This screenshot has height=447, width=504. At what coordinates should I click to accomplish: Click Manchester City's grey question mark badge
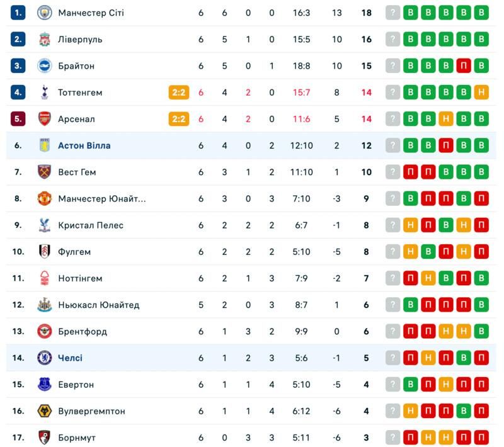click(x=393, y=13)
